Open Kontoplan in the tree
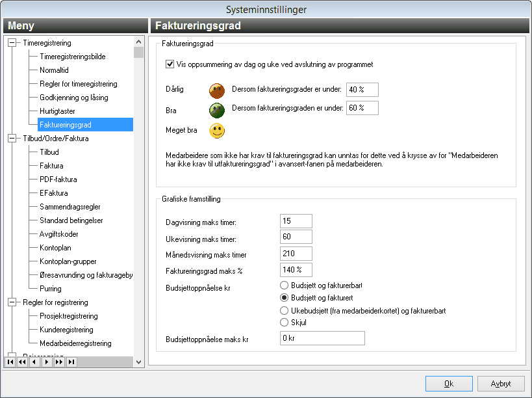The image size is (532, 398). point(55,248)
